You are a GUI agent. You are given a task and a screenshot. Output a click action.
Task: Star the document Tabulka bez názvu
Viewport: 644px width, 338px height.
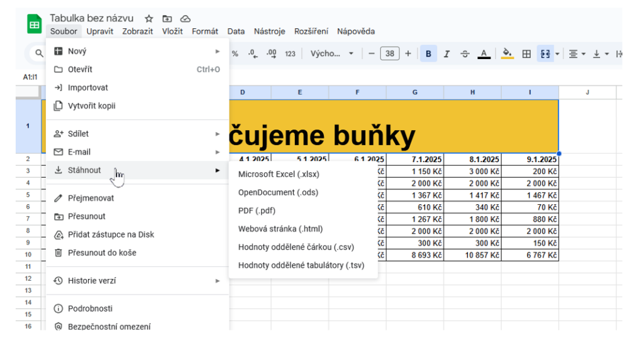[149, 19]
